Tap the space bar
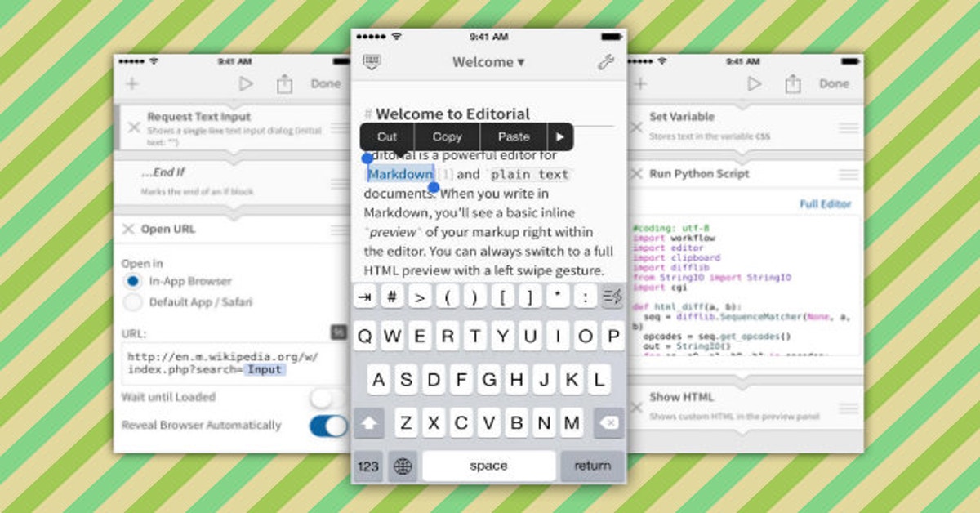The height and width of the screenshot is (513, 980). [x=488, y=466]
